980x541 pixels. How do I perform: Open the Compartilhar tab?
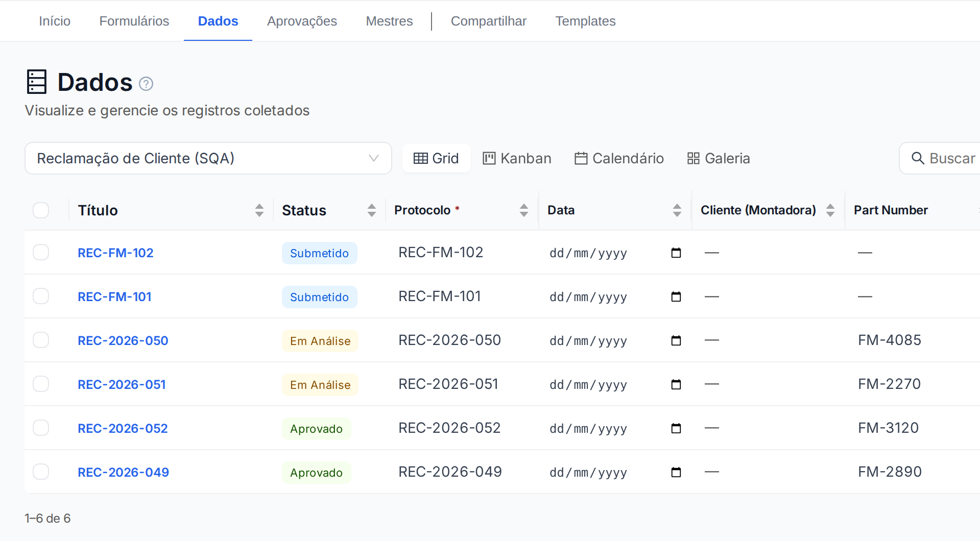click(x=489, y=21)
